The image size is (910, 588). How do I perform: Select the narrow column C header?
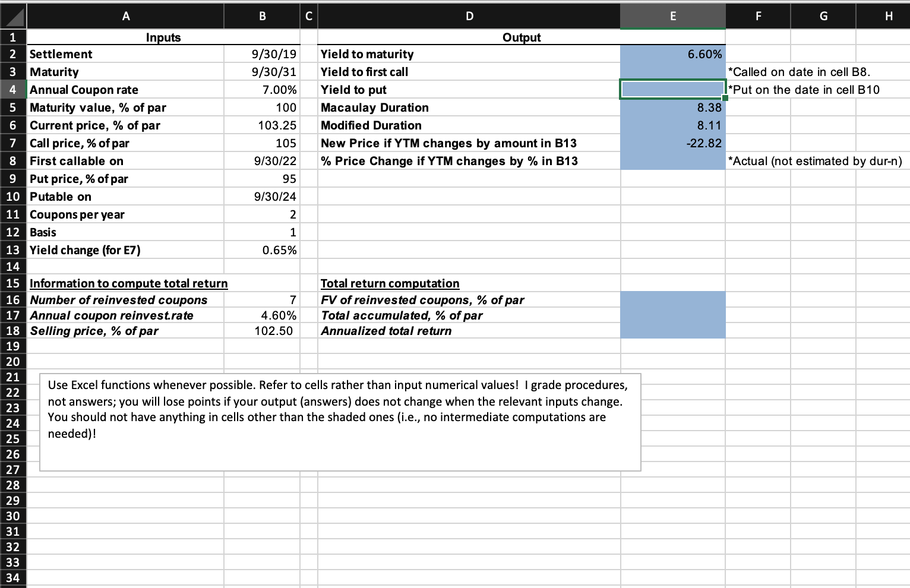coord(308,16)
